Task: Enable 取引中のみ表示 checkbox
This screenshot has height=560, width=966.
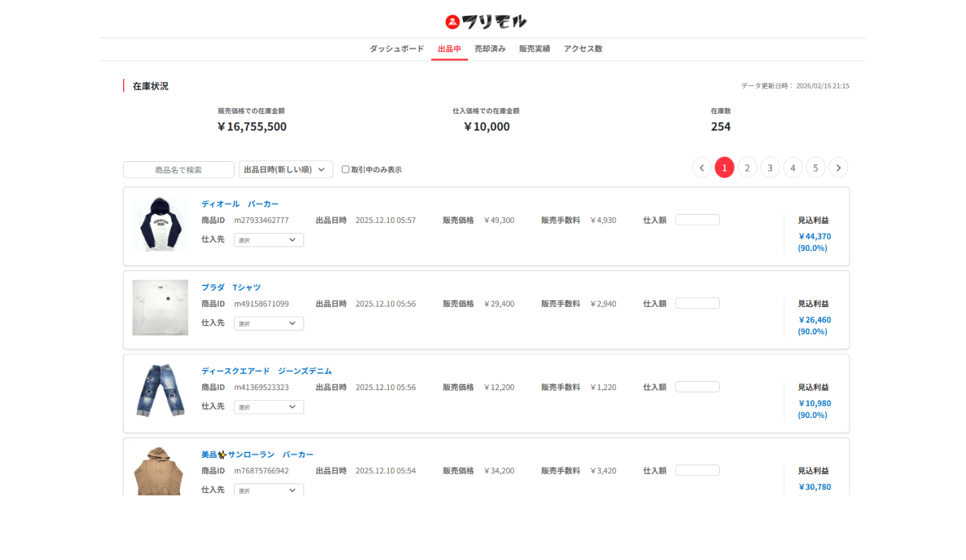Action: pyautogui.click(x=346, y=169)
